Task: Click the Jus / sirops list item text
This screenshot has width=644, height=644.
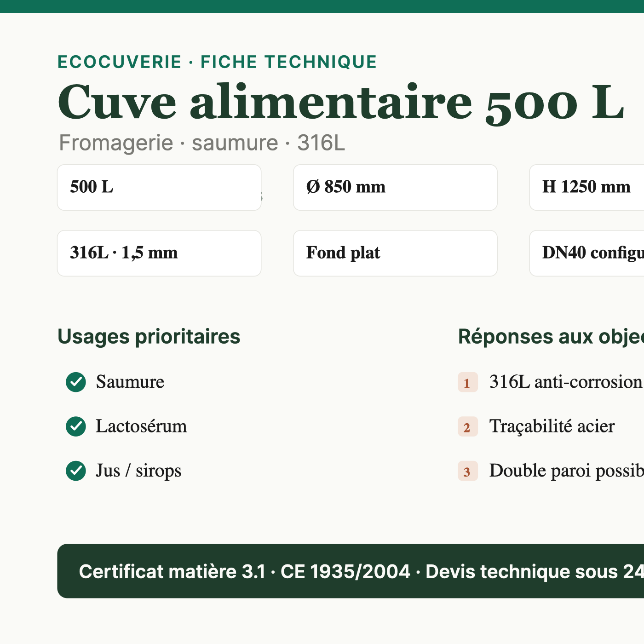Action: click(x=138, y=471)
